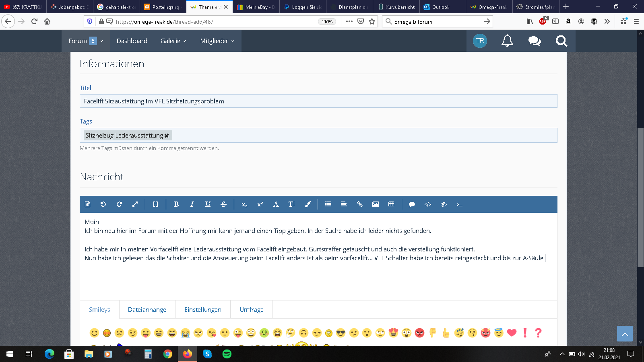Toggle bold formatting in the editor
The height and width of the screenshot is (362, 644).
[176, 204]
